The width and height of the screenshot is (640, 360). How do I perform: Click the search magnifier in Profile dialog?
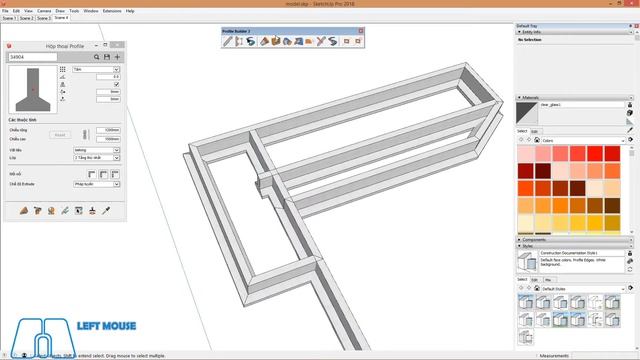(96, 57)
